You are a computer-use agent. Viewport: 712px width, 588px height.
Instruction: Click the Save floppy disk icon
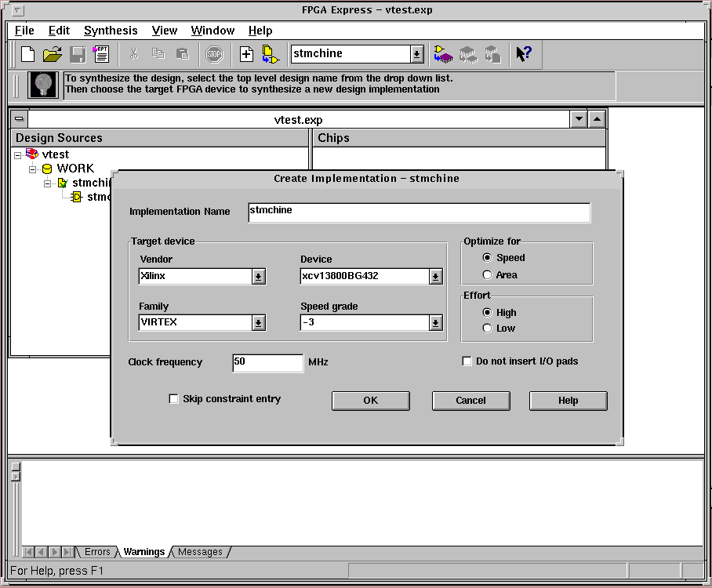pos(78,54)
